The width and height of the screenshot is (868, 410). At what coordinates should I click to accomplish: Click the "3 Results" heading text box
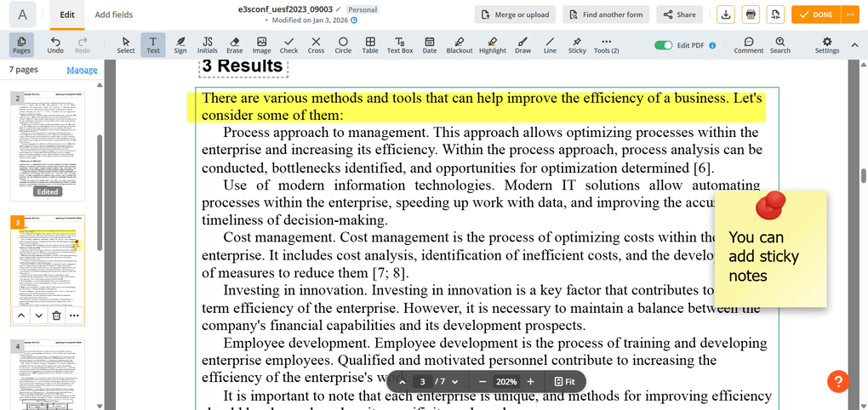243,65
